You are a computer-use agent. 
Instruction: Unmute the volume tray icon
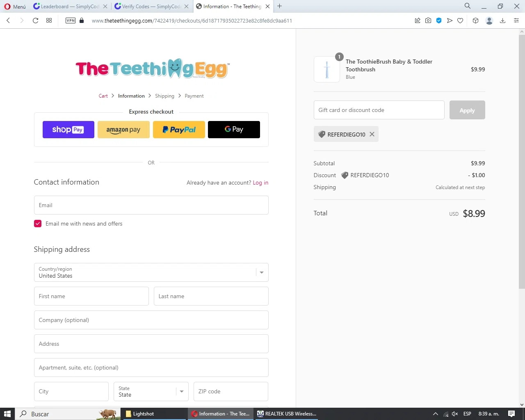click(x=455, y=414)
